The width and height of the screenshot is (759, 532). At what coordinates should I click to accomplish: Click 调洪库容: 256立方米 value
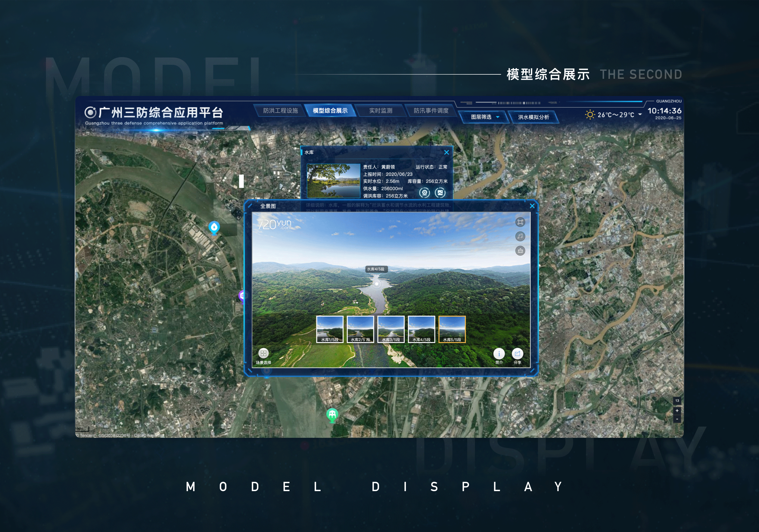385,196
